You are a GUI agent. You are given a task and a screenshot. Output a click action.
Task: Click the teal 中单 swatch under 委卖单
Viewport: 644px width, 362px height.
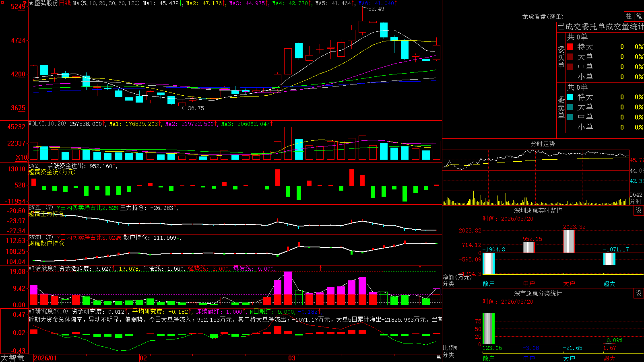pyautogui.click(x=570, y=117)
